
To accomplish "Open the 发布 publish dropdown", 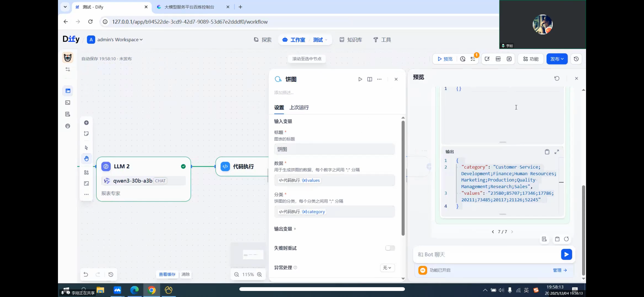I will [x=557, y=59].
